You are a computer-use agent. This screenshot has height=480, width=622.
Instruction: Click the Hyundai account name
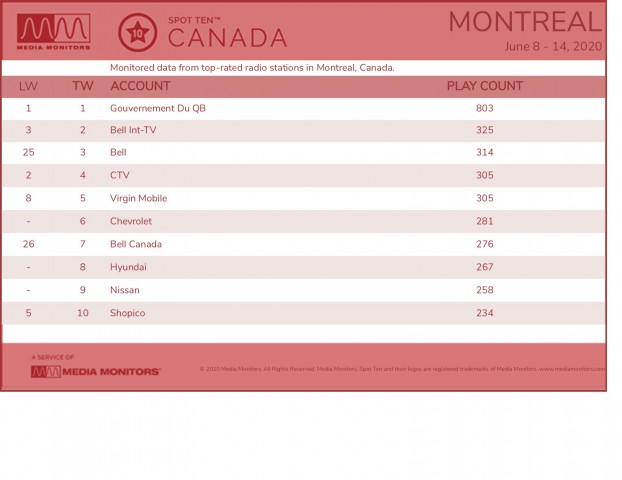(x=128, y=267)
